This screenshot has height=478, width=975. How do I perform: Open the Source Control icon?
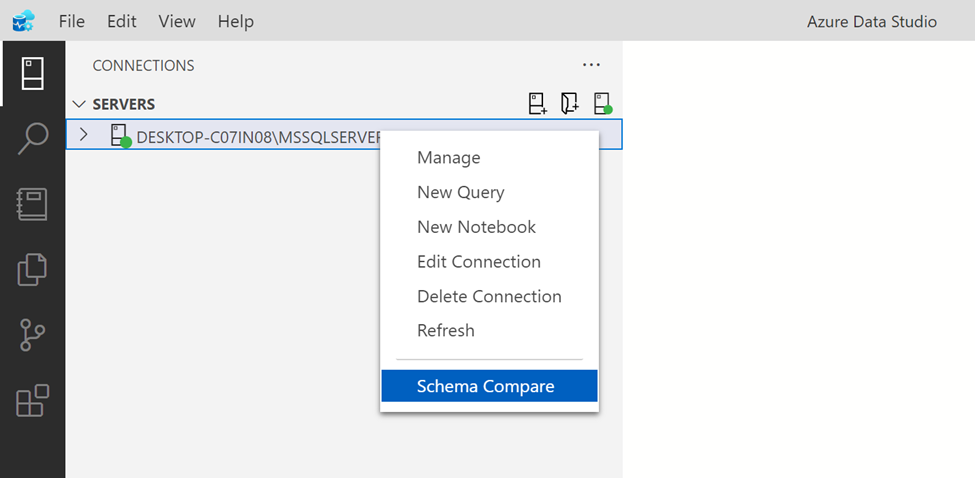32,335
